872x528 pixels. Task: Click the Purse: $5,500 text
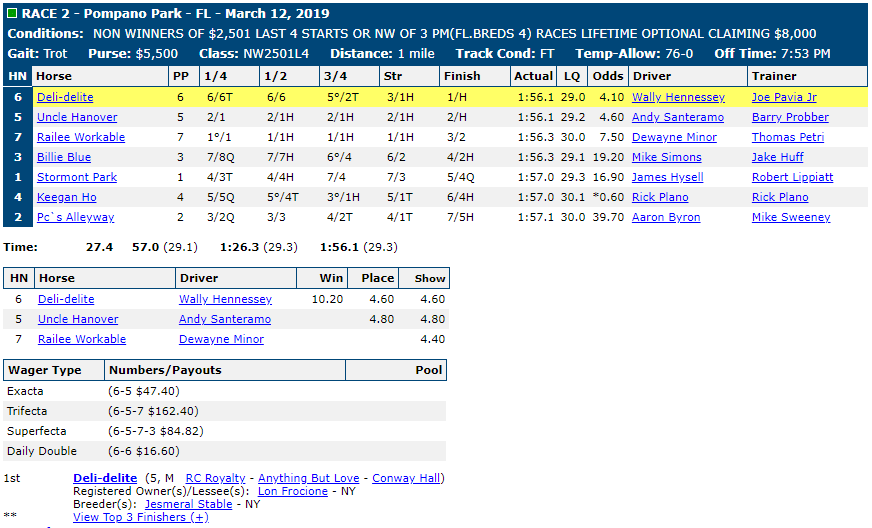133,53
